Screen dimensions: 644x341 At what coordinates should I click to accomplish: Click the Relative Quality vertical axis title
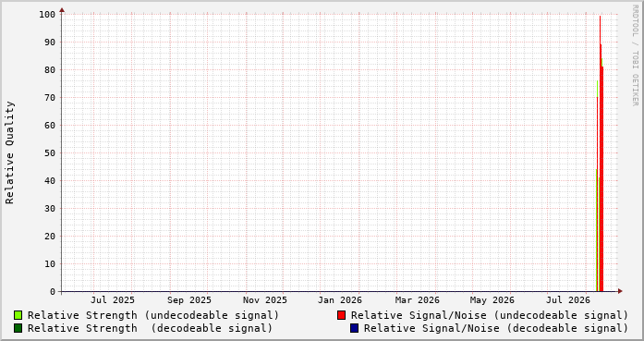point(10,152)
